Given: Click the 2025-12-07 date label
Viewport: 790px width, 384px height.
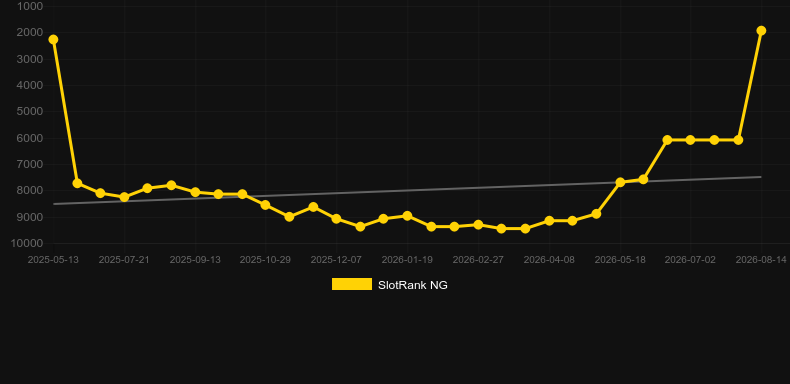Looking at the screenshot, I should point(336,260).
